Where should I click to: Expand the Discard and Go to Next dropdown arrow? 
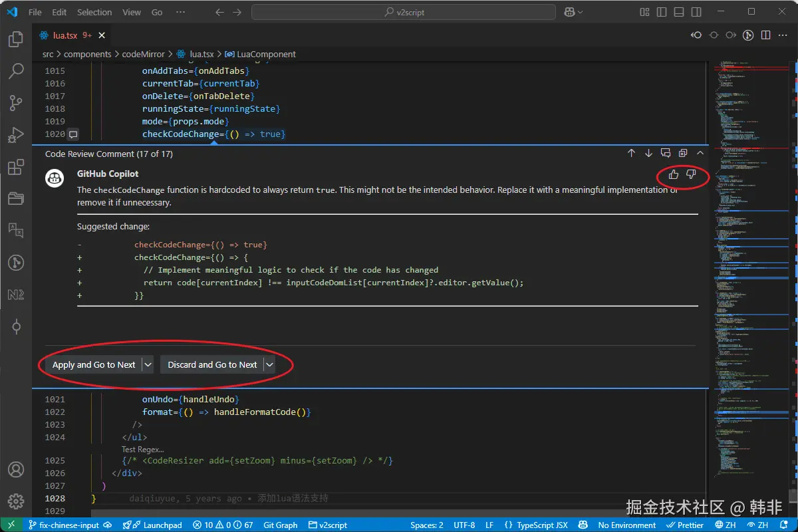coord(269,364)
